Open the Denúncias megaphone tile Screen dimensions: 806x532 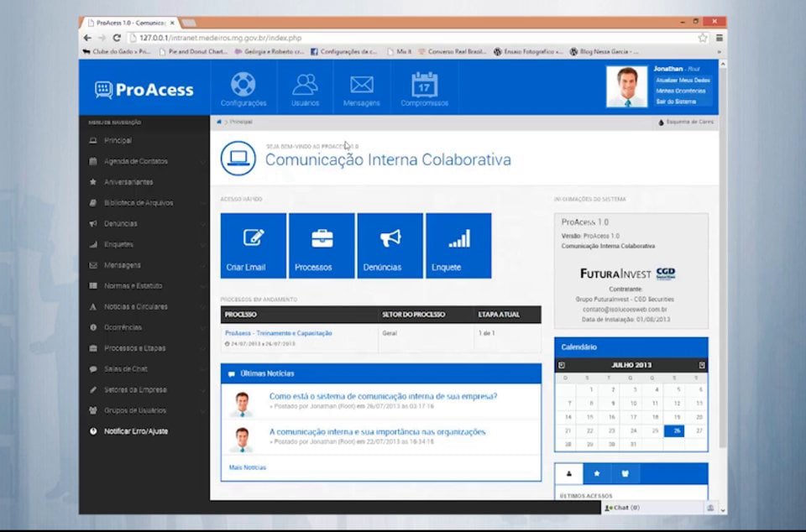pos(390,246)
